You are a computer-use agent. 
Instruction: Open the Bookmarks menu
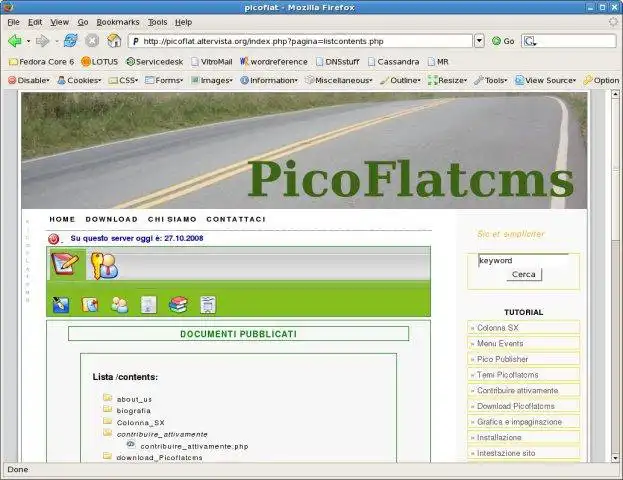(118, 22)
